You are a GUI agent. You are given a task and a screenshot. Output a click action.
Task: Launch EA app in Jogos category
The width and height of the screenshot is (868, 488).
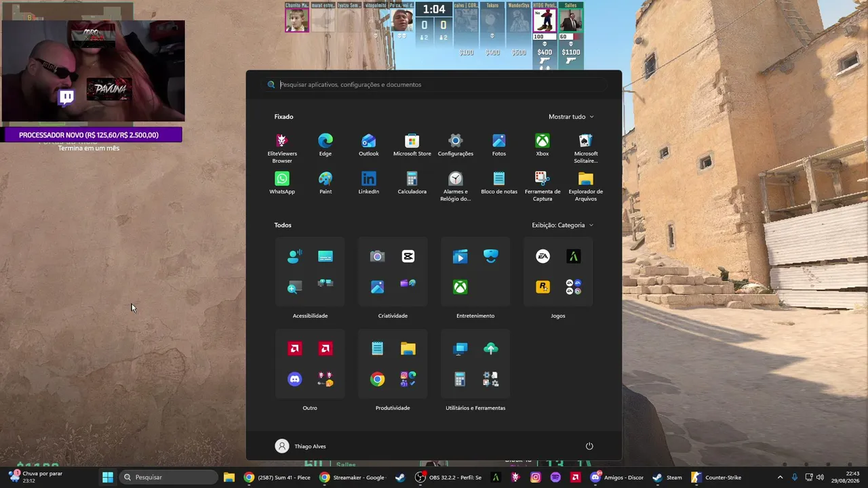[543, 256]
